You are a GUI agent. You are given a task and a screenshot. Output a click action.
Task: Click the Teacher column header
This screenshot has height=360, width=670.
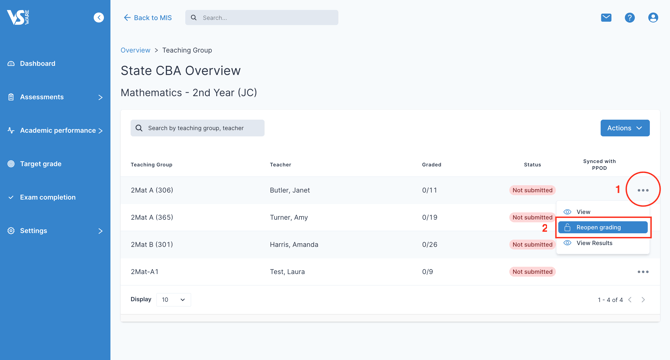(280, 164)
